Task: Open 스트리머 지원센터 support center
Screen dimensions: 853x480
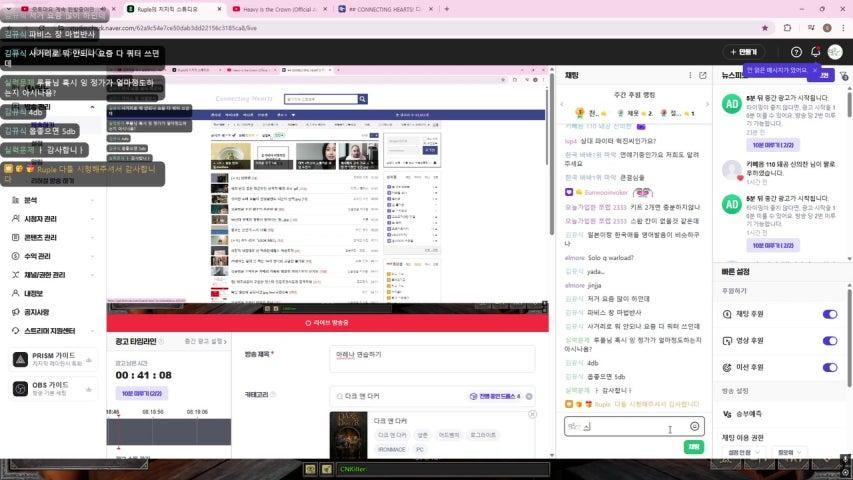Action: click(50, 330)
